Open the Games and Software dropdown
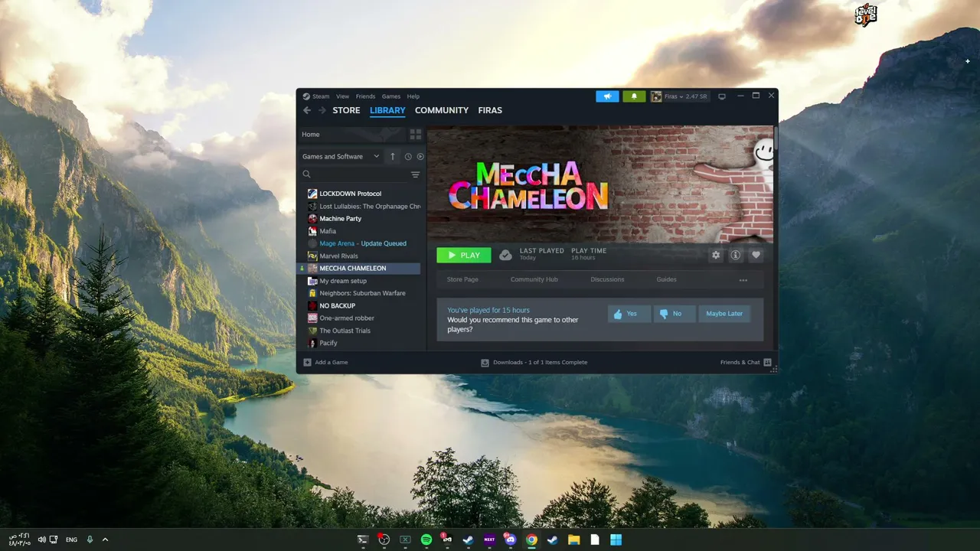 coord(341,156)
